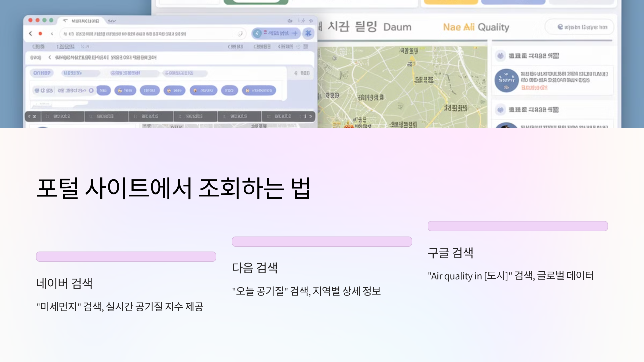This screenshot has width=644, height=362.
Task: Click the small circle before purple chips
Action: point(91,90)
